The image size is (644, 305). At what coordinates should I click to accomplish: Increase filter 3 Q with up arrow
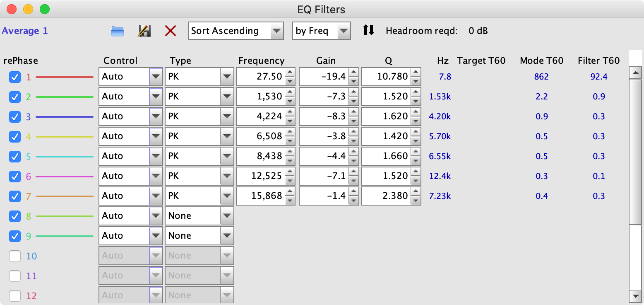point(416,112)
